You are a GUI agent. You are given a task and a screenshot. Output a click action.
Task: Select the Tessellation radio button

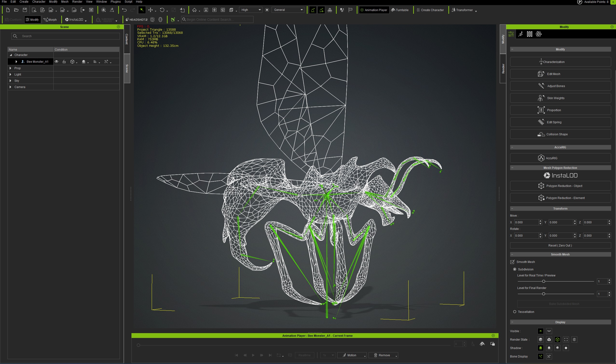tap(515, 312)
